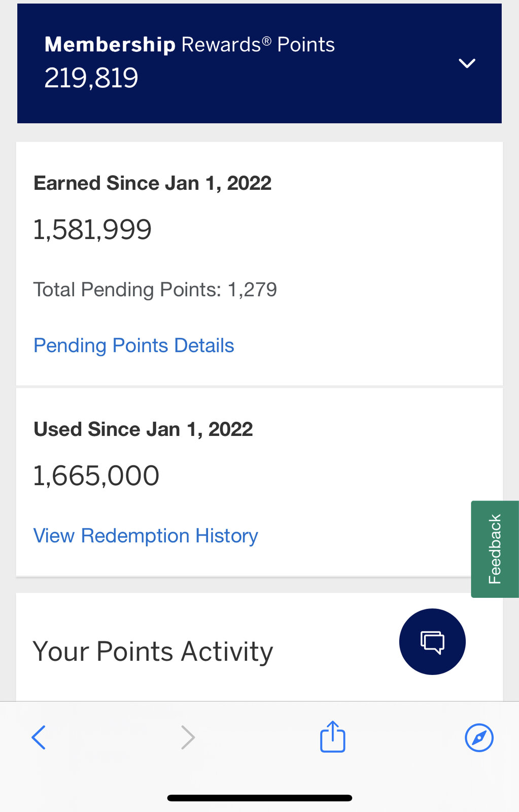Open the share sheet icon
Screen dimensions: 519x812
coord(333,736)
